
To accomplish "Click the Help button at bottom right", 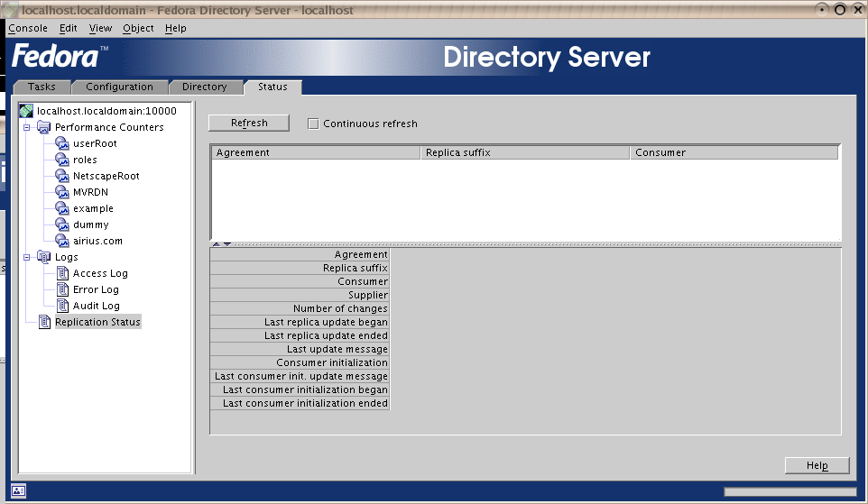I will (x=817, y=465).
